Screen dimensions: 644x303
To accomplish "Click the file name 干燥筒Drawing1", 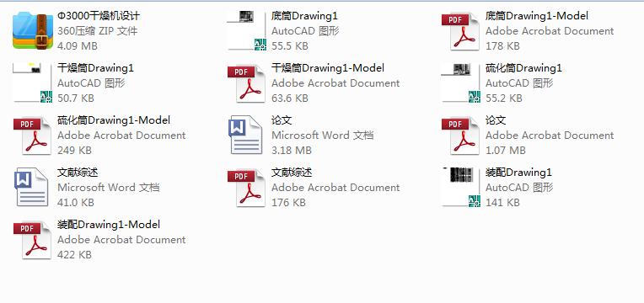I will point(95,68).
